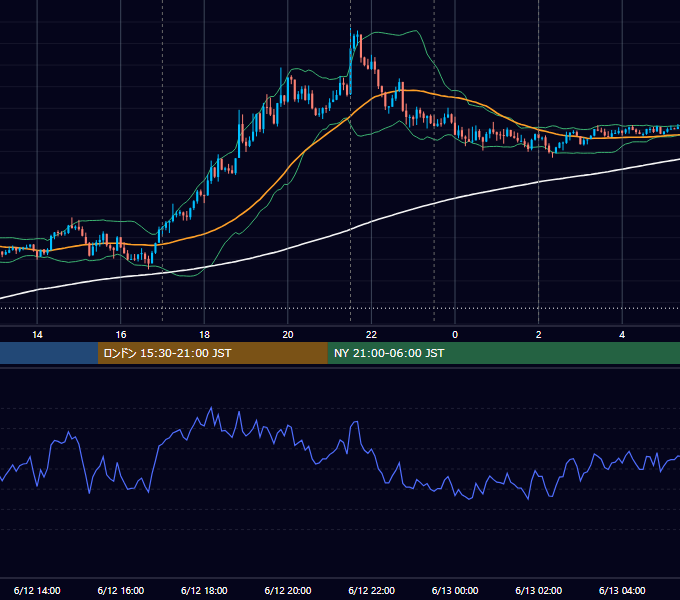This screenshot has width=680, height=600.
Task: Click the 20 hour label on price axis
Action: click(288, 335)
